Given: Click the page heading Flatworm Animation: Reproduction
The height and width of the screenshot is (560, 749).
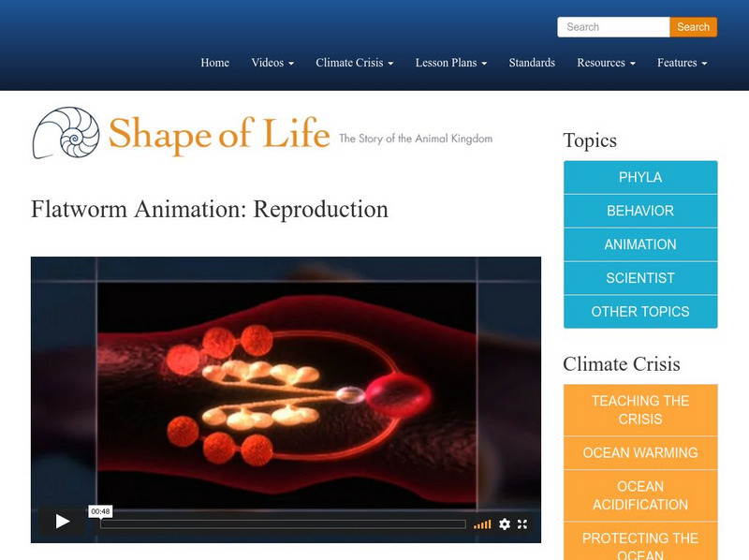Looking at the screenshot, I should click(x=210, y=209).
